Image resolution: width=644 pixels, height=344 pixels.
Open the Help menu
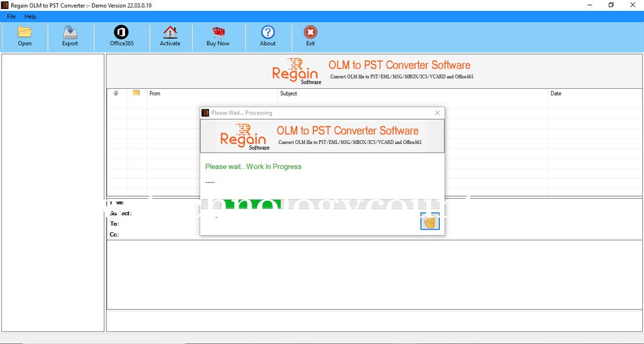coord(30,16)
